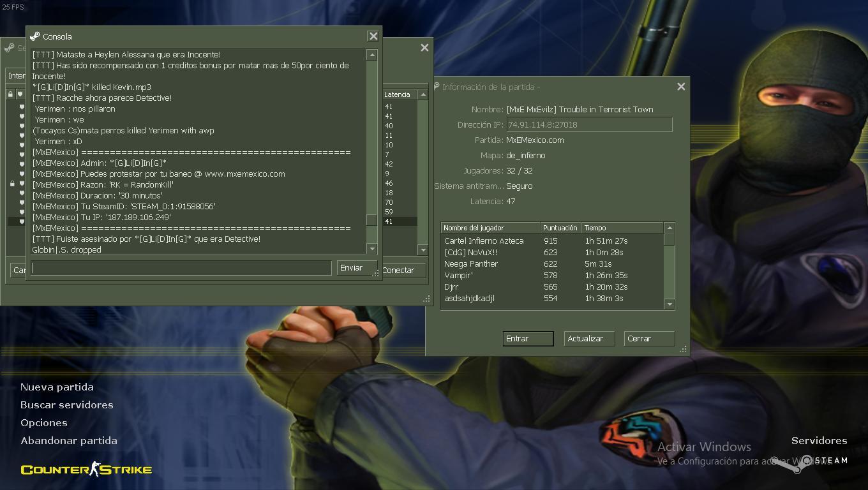Select player row Djrr
Screen dimensions: 868x490
552,287
